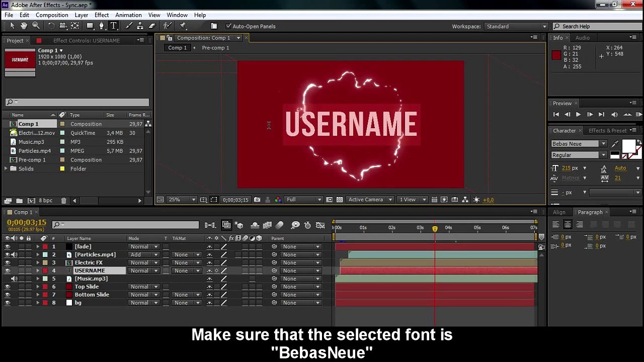Hide the Electric FX layer eye icon
This screenshot has width=644, height=362.
coord(7,262)
